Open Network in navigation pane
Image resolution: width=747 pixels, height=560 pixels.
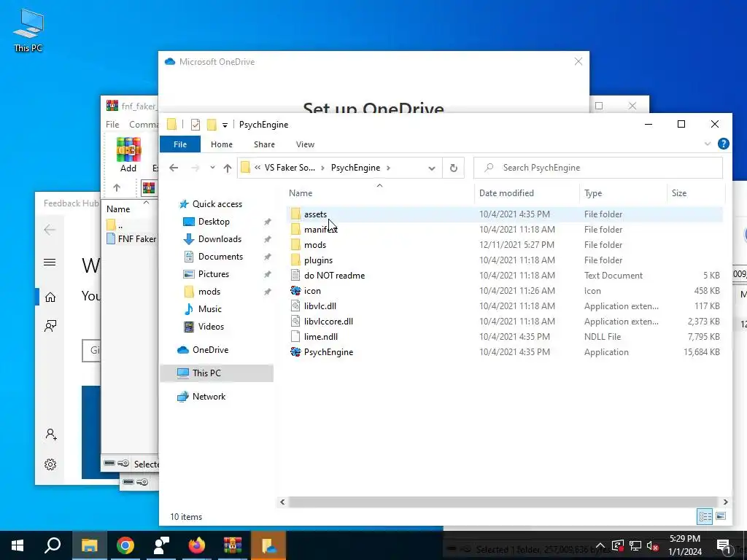point(209,396)
